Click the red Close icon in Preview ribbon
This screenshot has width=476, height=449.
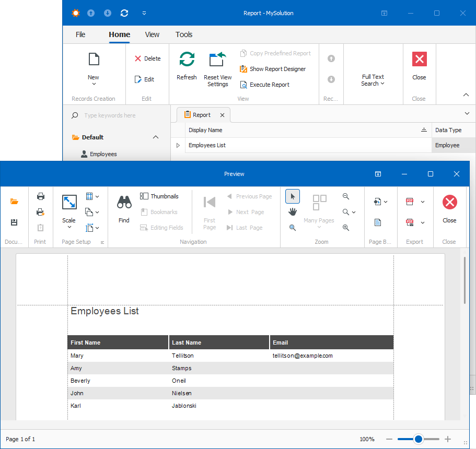pyautogui.click(x=449, y=203)
